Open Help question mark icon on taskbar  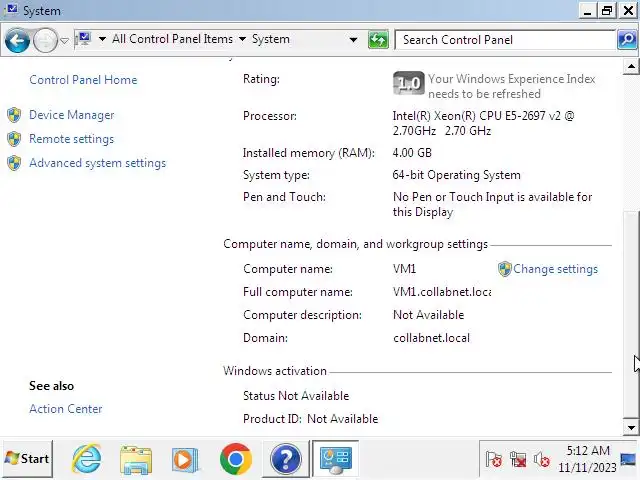point(286,459)
